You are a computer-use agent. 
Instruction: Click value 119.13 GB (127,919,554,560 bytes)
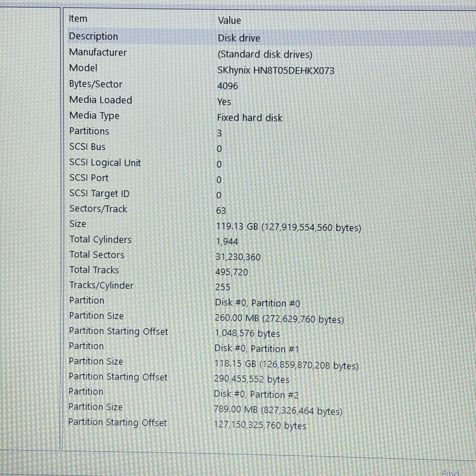[288, 228]
